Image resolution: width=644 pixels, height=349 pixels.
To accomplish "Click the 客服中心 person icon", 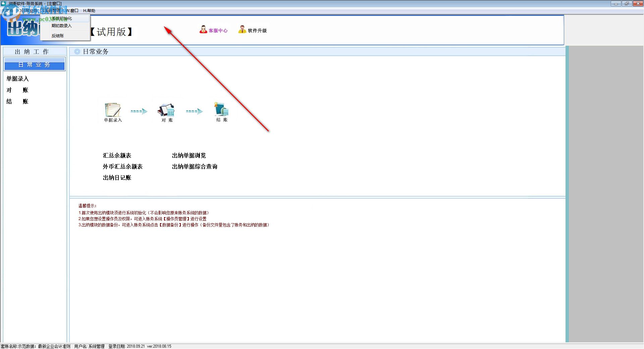I will 203,30.
